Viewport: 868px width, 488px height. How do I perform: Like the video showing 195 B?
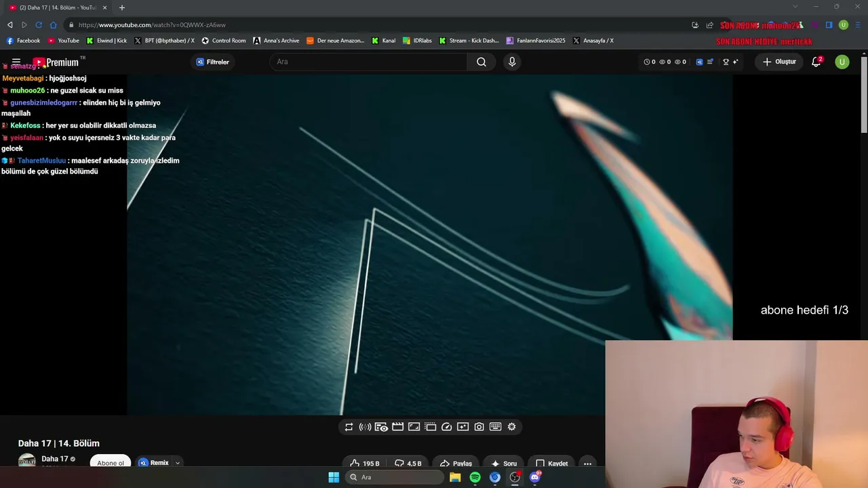364,464
